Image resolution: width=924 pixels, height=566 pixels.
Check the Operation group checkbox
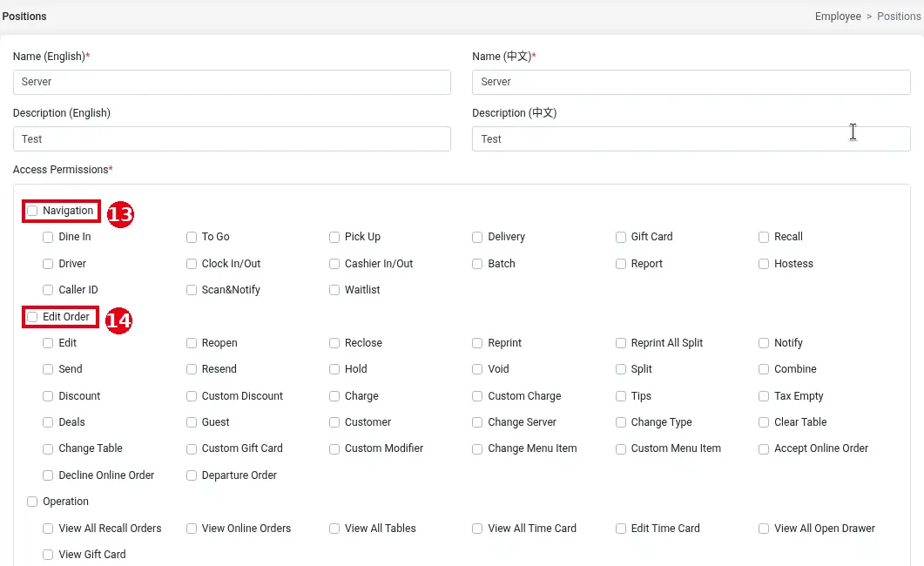(x=32, y=502)
